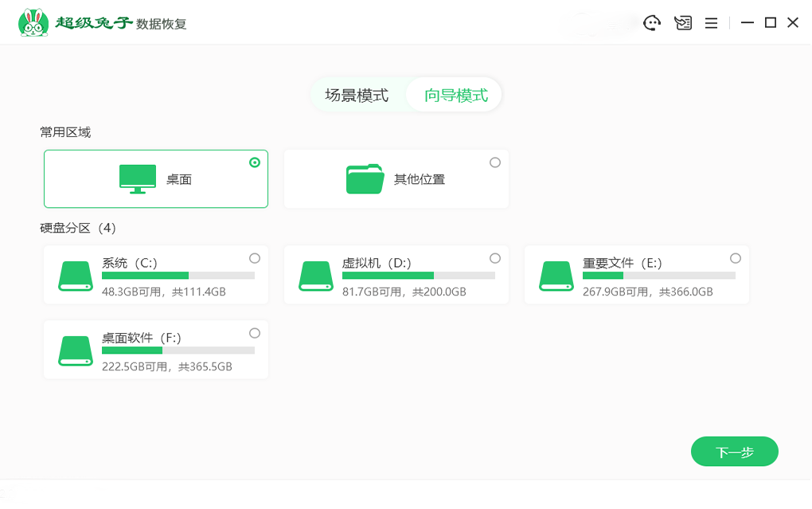The image size is (812, 509).
Task: Choose the 重要文件 (E:) radio button
Action: click(x=736, y=258)
